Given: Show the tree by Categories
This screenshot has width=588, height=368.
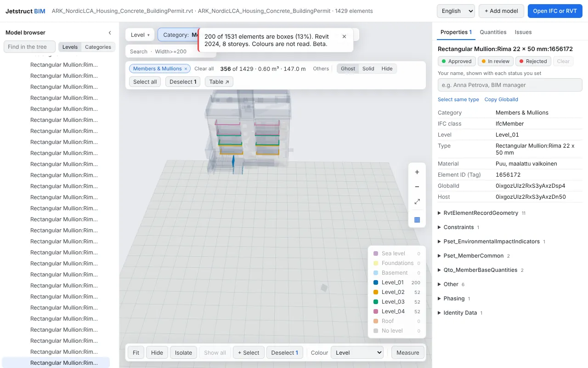Looking at the screenshot, I should coord(98,47).
